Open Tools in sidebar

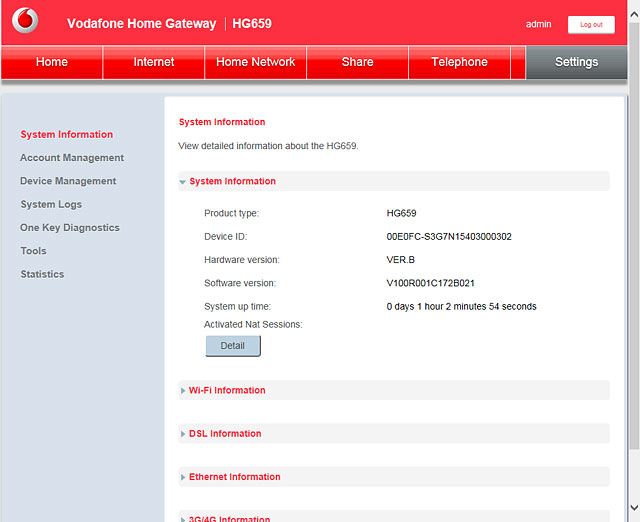click(x=33, y=251)
